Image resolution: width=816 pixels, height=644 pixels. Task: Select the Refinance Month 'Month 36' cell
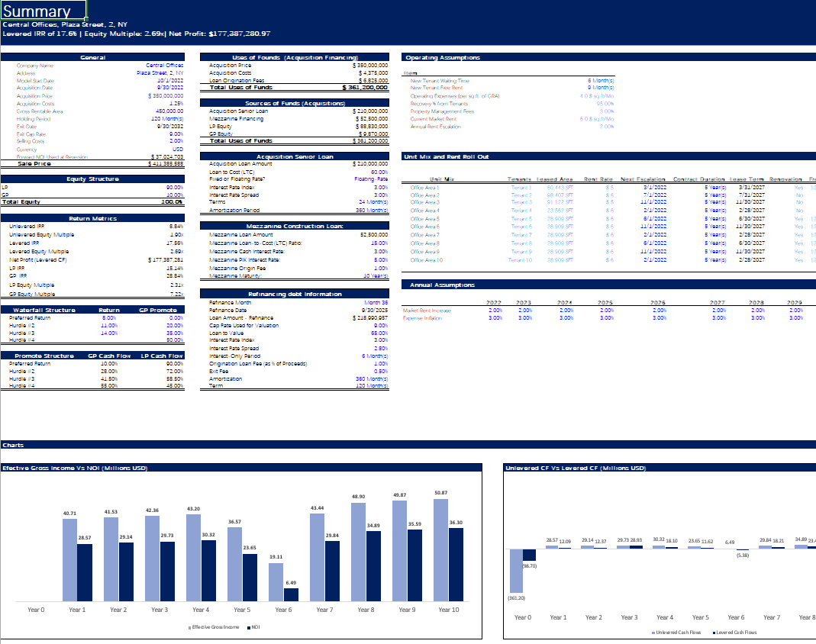pos(376,303)
